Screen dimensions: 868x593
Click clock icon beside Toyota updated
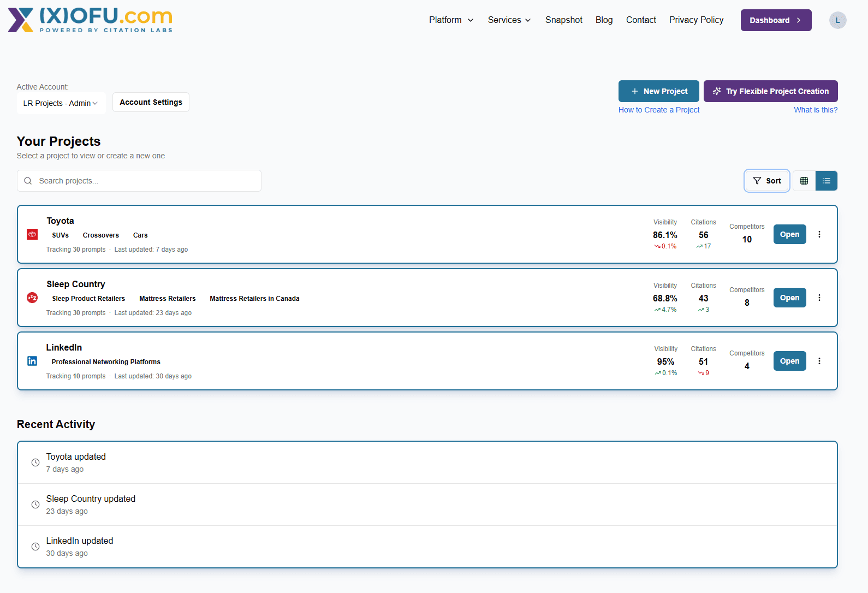[35, 462]
